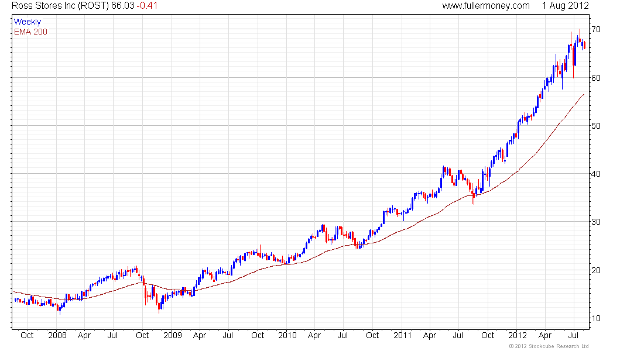Click the 2011 year label on time axis
The image size is (644, 351).
pos(403,335)
